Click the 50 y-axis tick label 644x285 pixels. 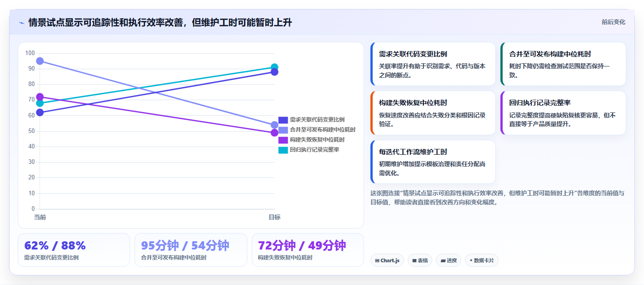click(31, 131)
